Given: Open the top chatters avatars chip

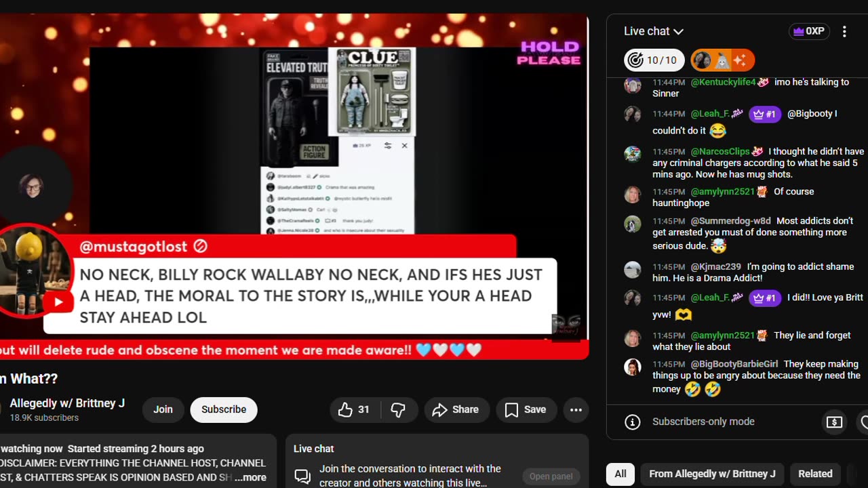Looking at the screenshot, I should click(722, 60).
